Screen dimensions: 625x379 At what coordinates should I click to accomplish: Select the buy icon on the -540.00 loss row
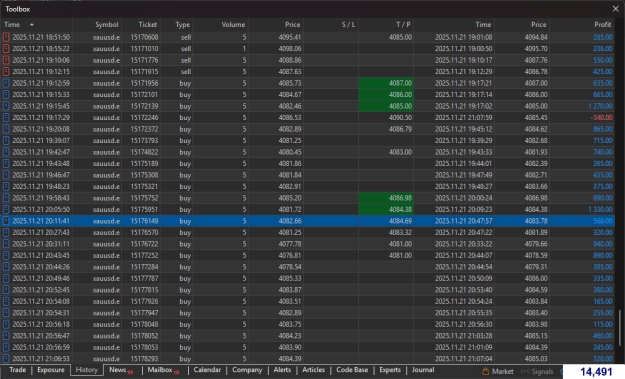click(6, 118)
